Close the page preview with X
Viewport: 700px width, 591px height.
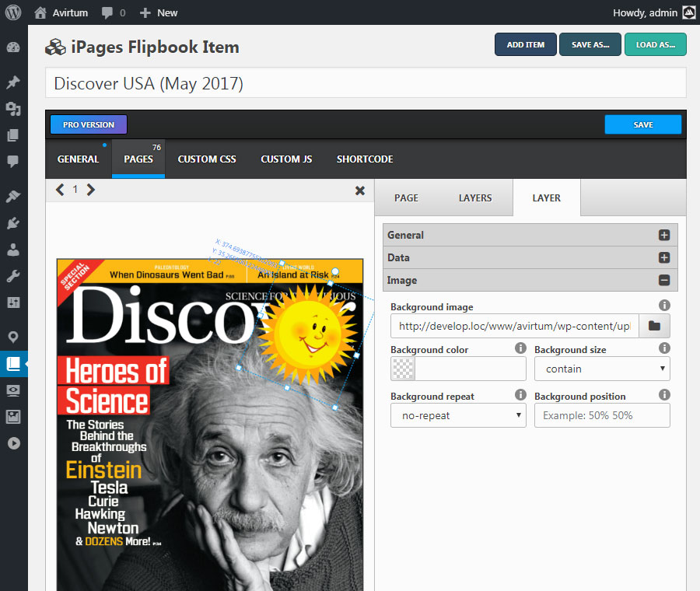coord(360,191)
